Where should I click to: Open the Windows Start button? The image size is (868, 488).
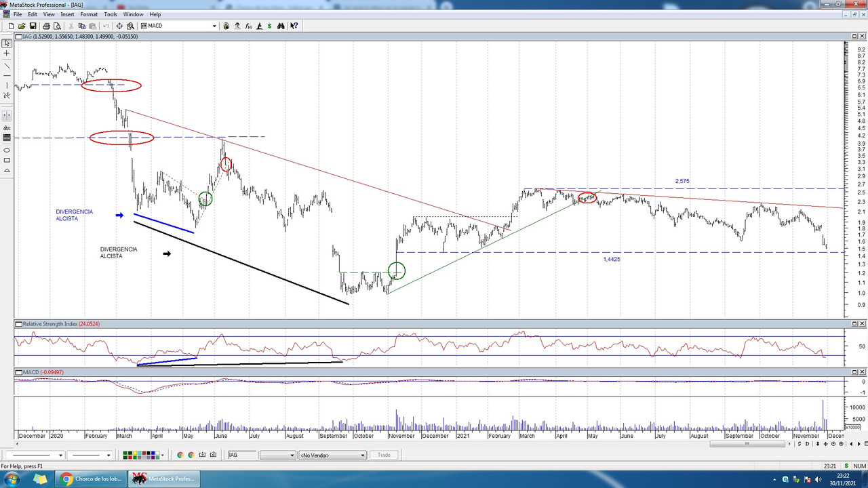[x=13, y=479]
